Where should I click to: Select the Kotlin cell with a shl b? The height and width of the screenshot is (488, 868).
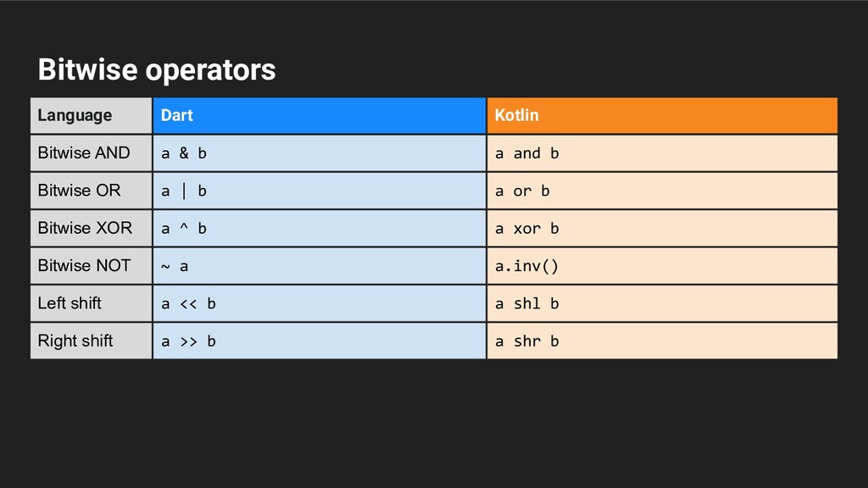[661, 303]
